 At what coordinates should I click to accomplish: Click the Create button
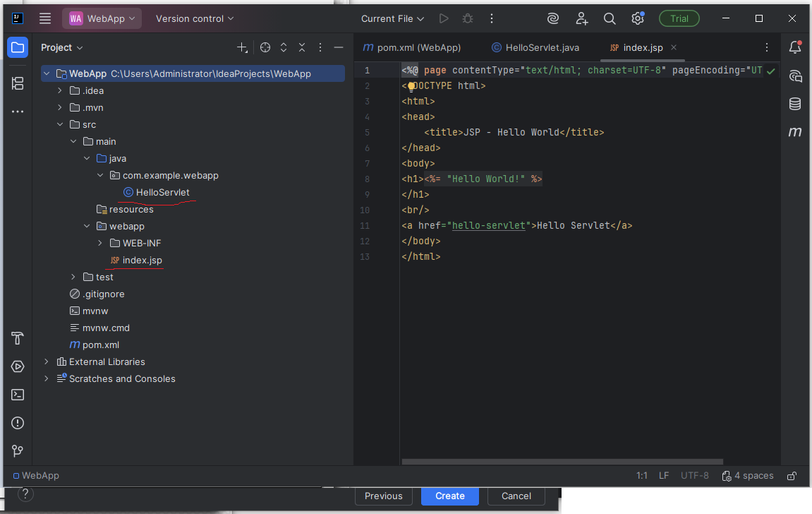pos(449,496)
